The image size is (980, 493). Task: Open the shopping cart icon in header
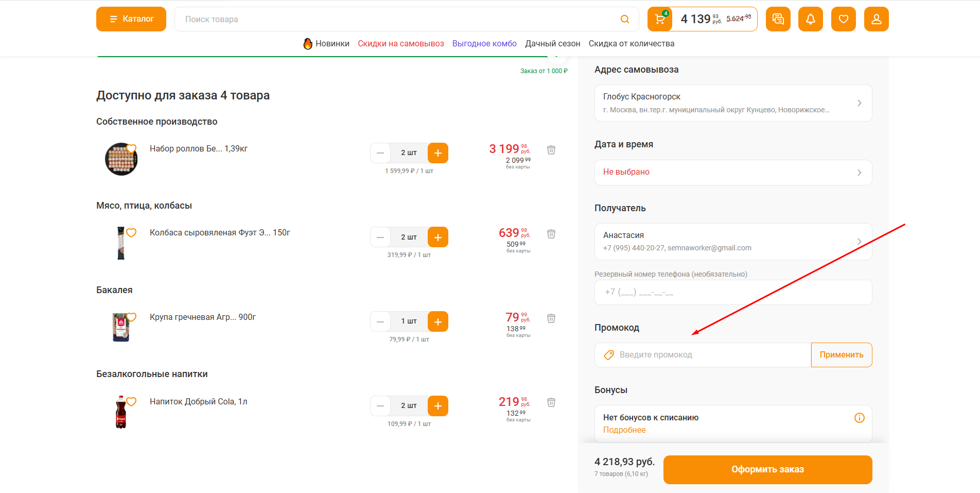(660, 20)
